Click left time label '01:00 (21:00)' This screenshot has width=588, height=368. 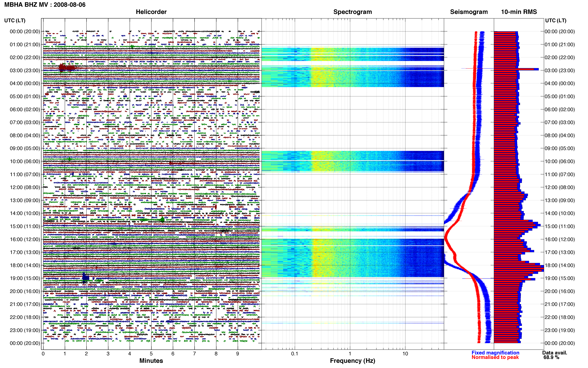point(25,45)
